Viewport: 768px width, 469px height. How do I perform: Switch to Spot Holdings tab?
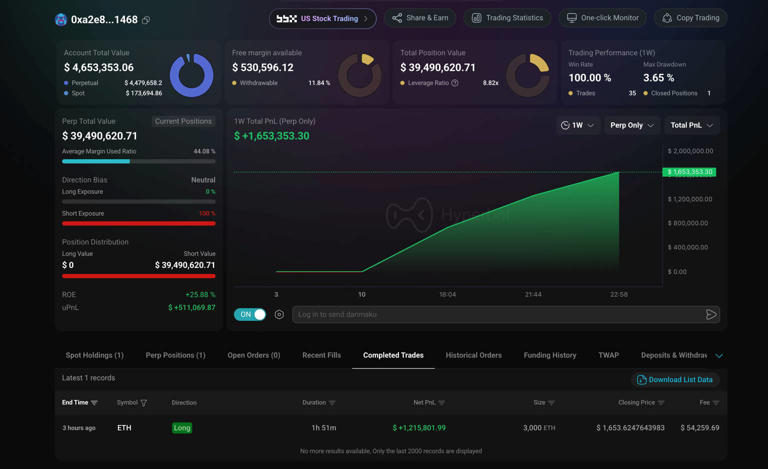click(x=95, y=355)
